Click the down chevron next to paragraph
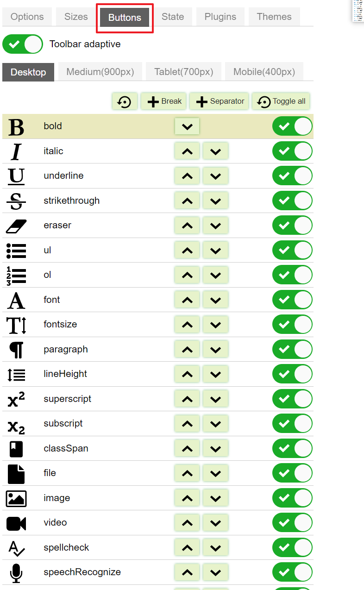 [215, 349]
